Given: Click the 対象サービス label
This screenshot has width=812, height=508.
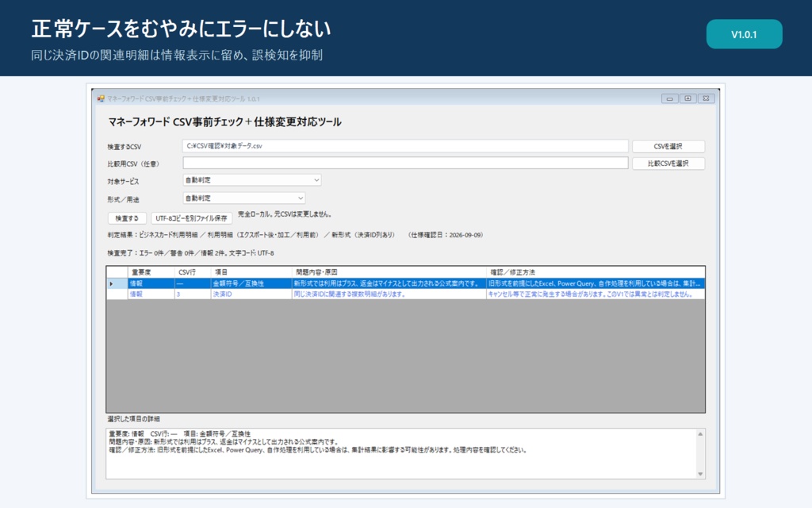Looking at the screenshot, I should point(123,182).
